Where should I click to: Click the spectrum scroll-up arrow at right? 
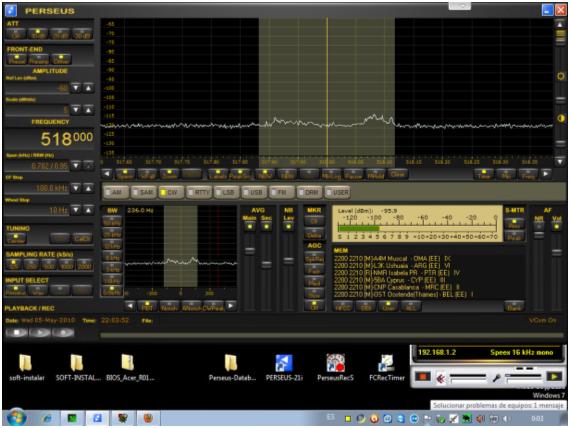pos(560,24)
